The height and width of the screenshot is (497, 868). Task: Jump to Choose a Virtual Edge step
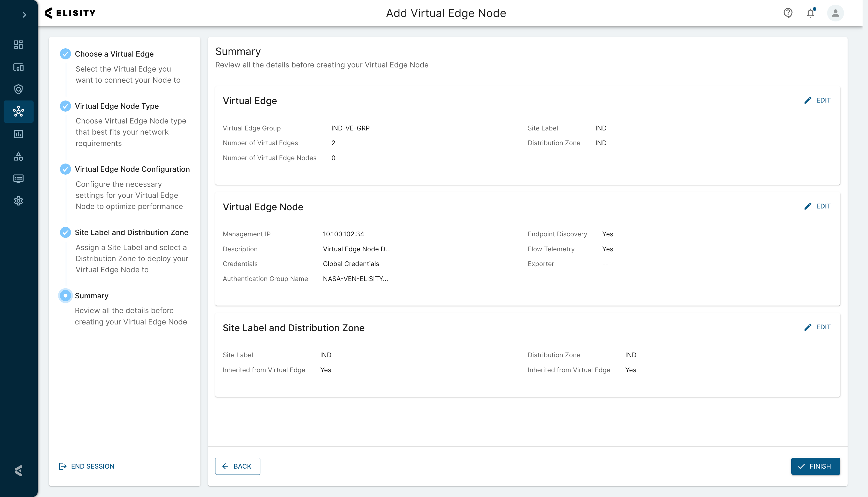tap(114, 54)
